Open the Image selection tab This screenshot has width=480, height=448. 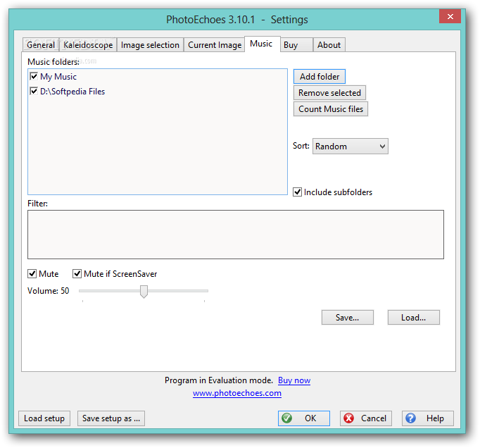click(150, 45)
